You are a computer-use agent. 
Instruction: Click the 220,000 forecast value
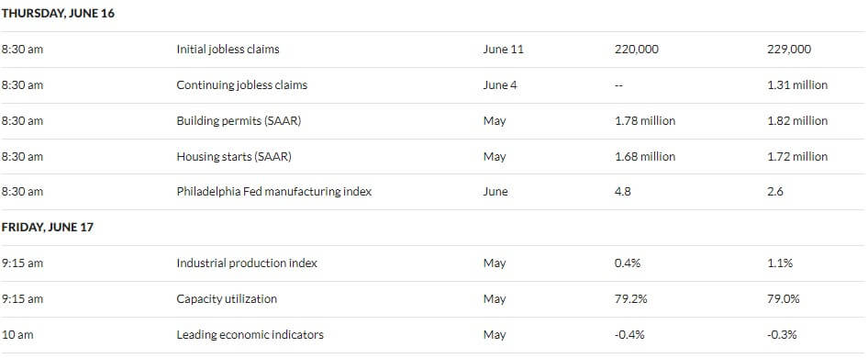[x=637, y=50]
